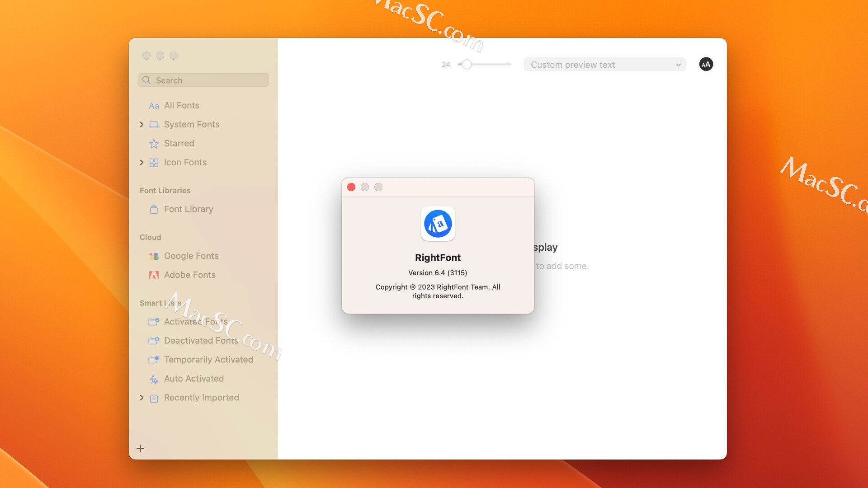Toggle Activated Fonts smart list

[196, 321]
